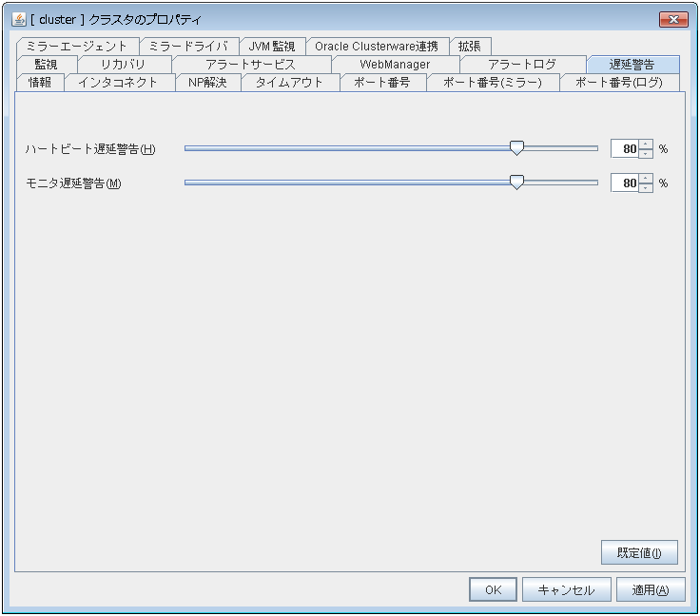Increase heartbeat delay warning percentage spinner

pos(646,144)
